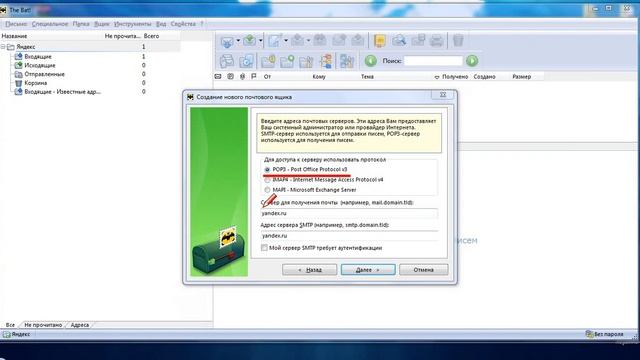Image resolution: width=640 pixels, height=360 pixels.
Task: Select MAPI - Microsoft Exchange Server radio
Action: 267,190
